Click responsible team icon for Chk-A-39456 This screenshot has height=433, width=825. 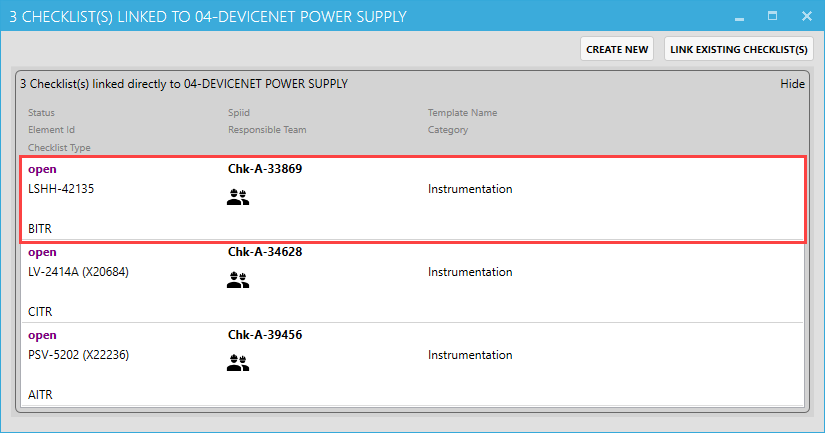(238, 365)
